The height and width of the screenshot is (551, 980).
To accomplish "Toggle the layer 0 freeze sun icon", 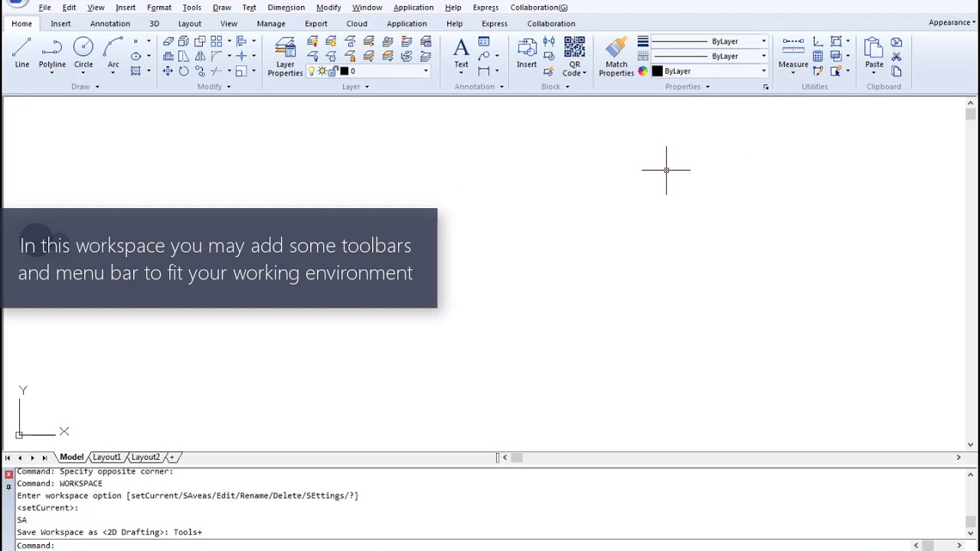I will click(x=322, y=71).
